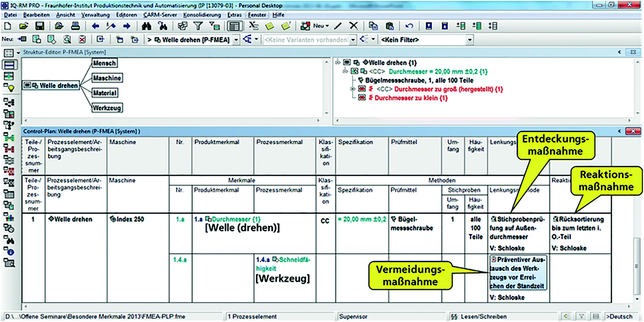The height and width of the screenshot is (322, 644).
Task: Click the X delete icon in toolbar
Action: point(353,26)
